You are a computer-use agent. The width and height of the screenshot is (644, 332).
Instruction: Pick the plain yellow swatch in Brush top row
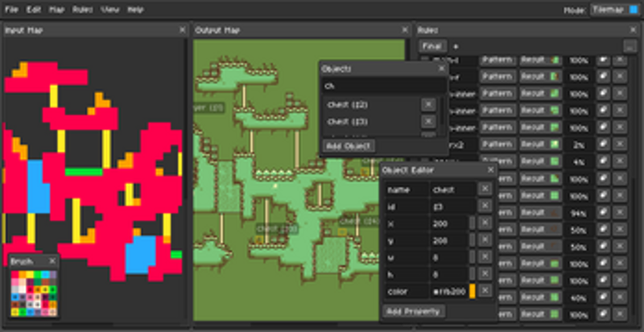click(30, 275)
